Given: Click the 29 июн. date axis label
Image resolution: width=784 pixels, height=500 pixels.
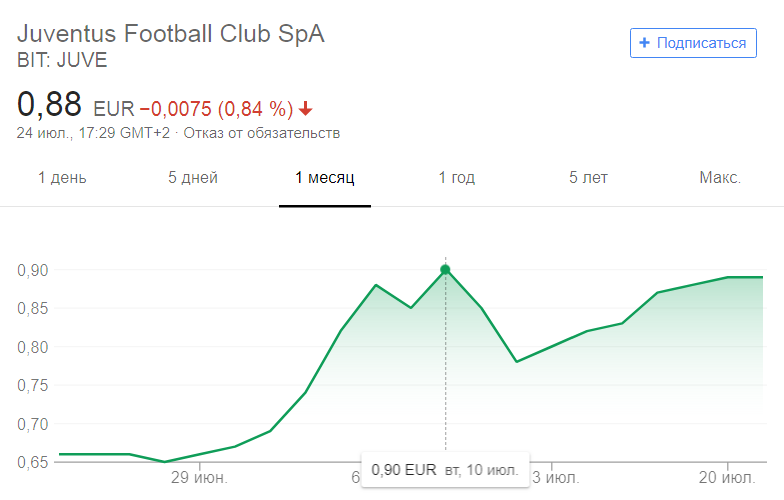Looking at the screenshot, I should coord(200,477).
